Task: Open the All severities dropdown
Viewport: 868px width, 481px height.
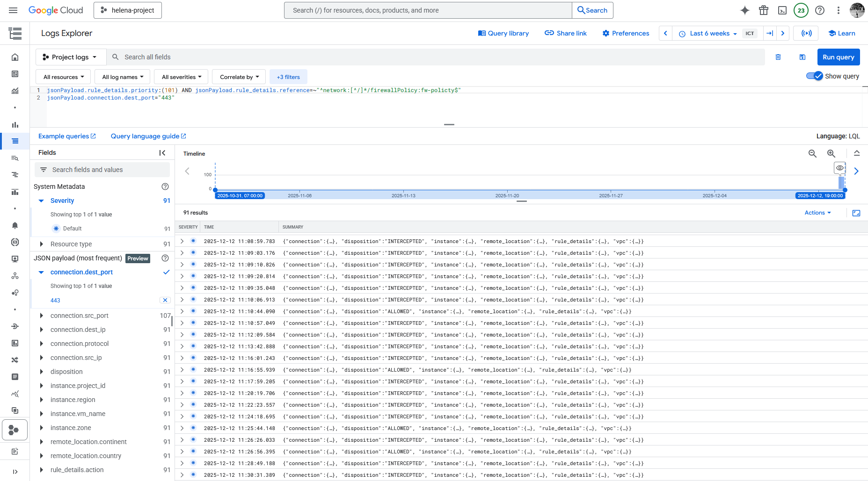Action: point(181,77)
